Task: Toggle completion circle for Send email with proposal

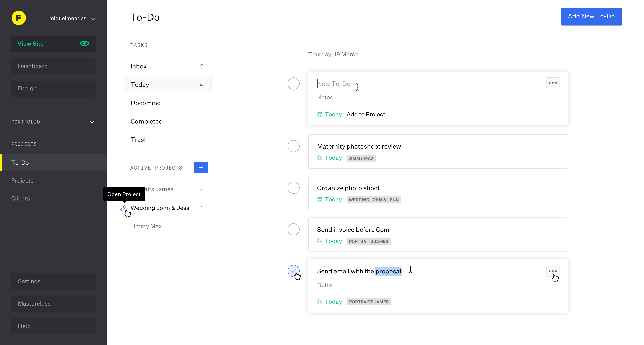Action: point(294,271)
